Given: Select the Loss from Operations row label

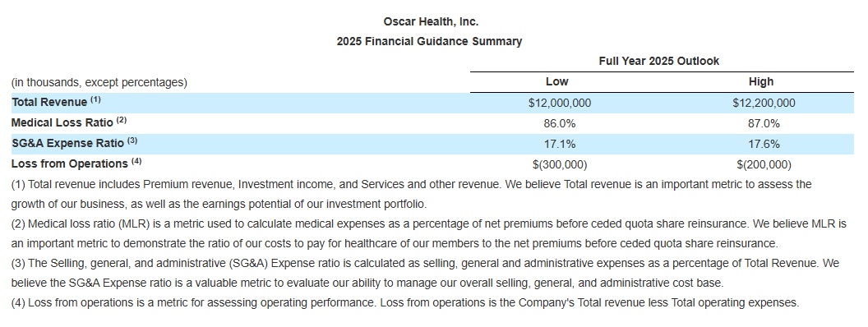Looking at the screenshot, I should coord(76,163).
